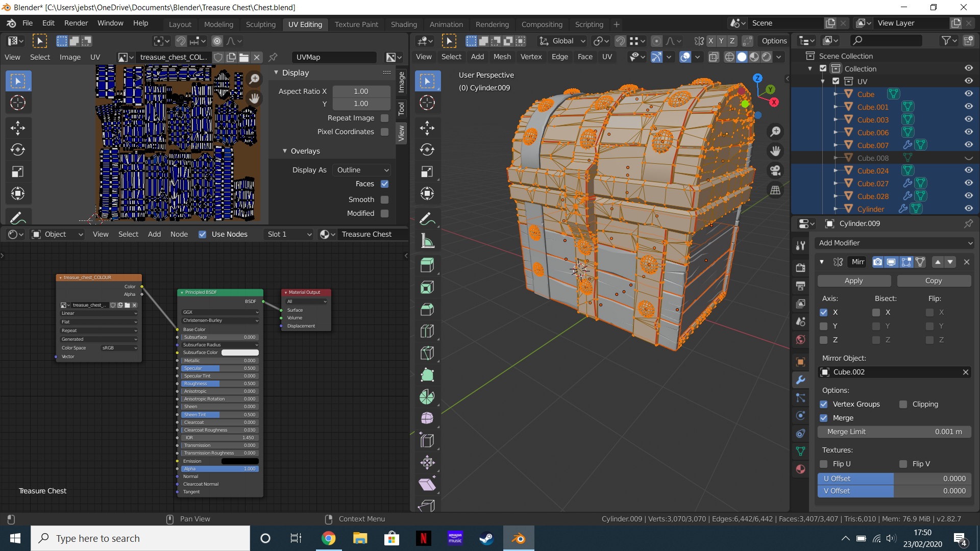This screenshot has width=980, height=551.
Task: Select the Measure tool in viewport
Action: point(427,241)
